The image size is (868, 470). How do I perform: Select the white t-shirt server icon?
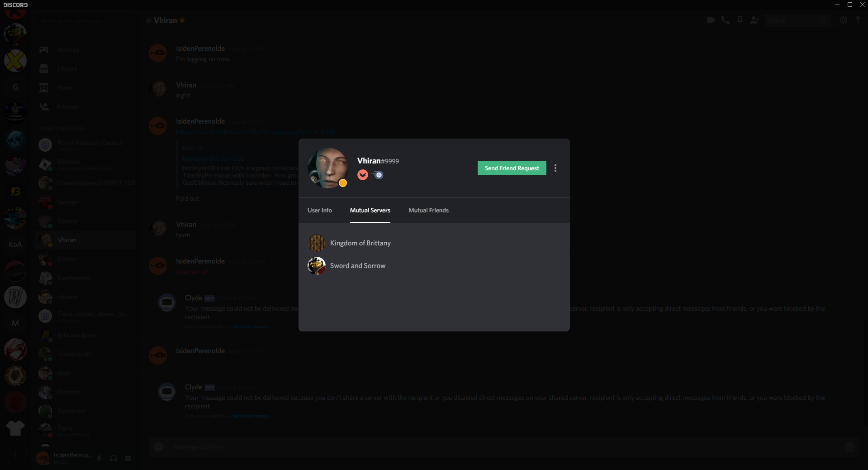[15, 428]
